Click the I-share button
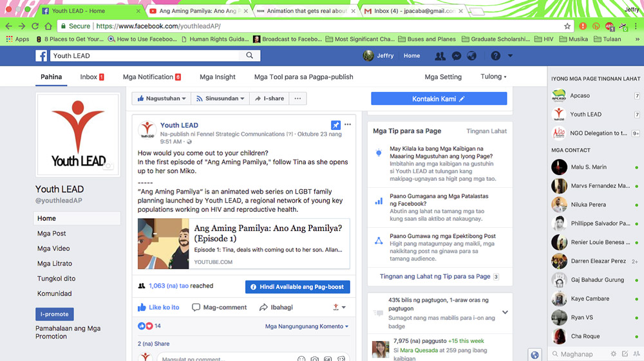644x361 pixels. [x=269, y=98]
